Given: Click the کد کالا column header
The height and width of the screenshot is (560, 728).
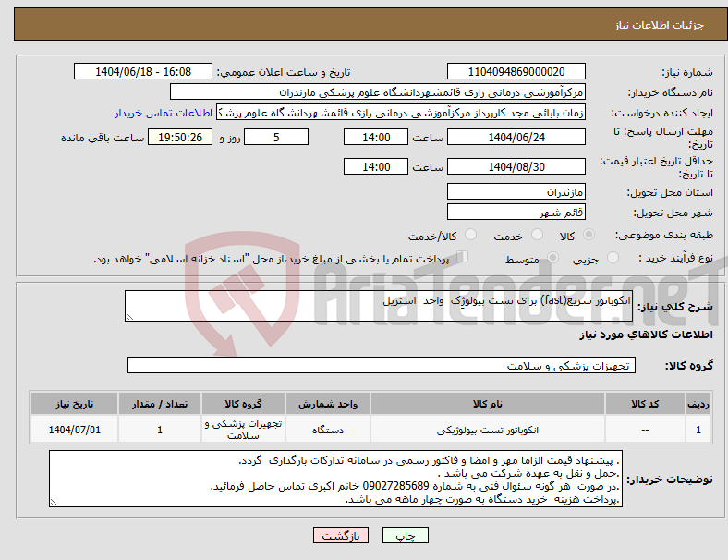Looking at the screenshot, I should (x=645, y=404).
